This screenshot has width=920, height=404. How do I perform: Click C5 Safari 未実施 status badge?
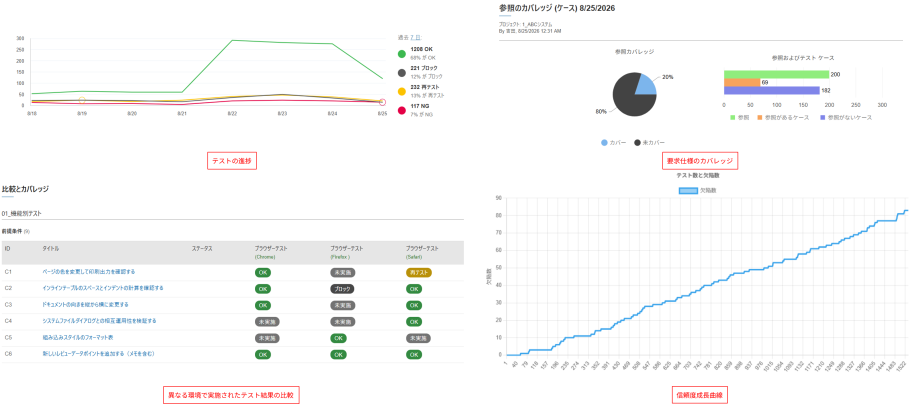pyautogui.click(x=419, y=338)
